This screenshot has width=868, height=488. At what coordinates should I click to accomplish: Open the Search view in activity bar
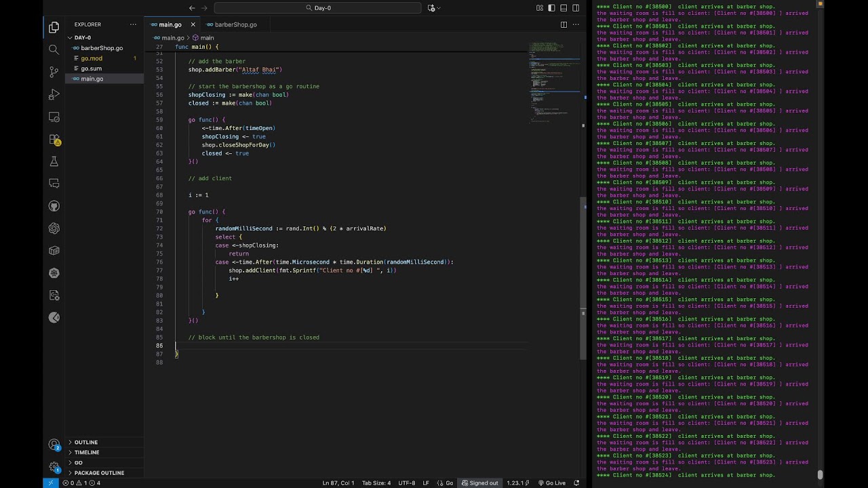(54, 49)
